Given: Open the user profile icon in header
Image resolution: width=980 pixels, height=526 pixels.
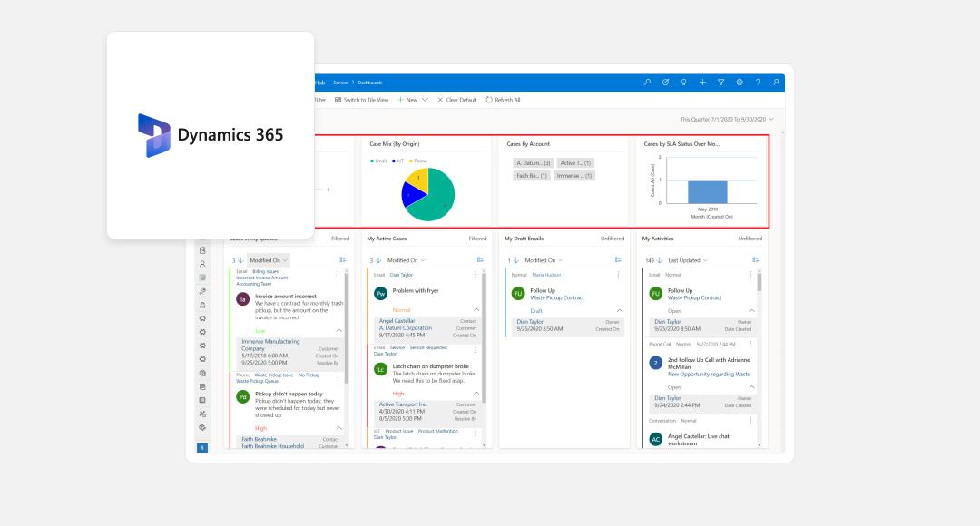Looking at the screenshot, I should tap(776, 82).
